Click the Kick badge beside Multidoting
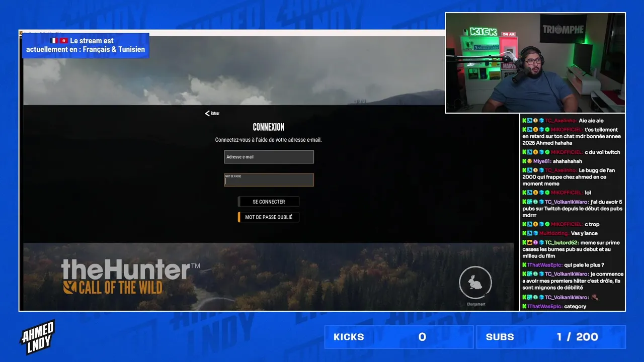Image resolution: width=644 pixels, height=362 pixels. [524, 233]
